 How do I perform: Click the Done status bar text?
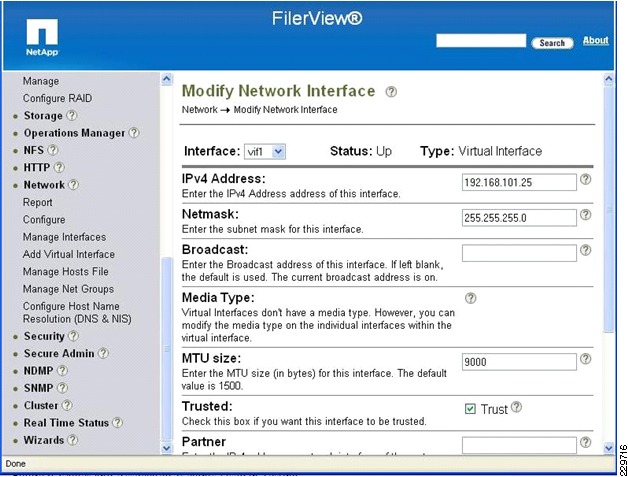coord(16,464)
